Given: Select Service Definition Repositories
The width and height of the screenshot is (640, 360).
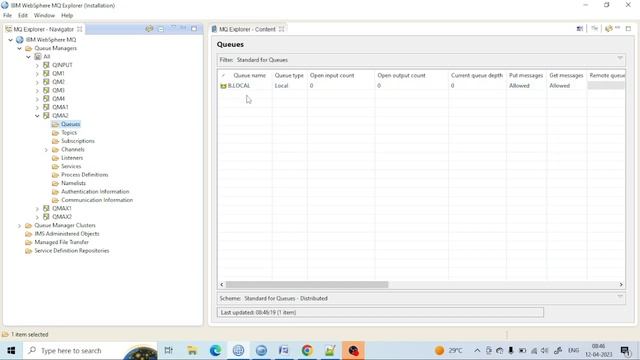Looking at the screenshot, I should click(x=71, y=251).
